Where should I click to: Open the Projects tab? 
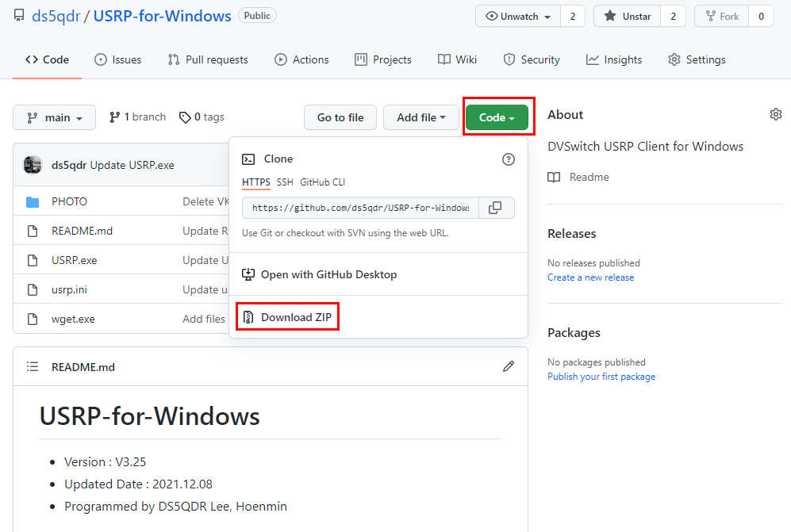[x=383, y=59]
